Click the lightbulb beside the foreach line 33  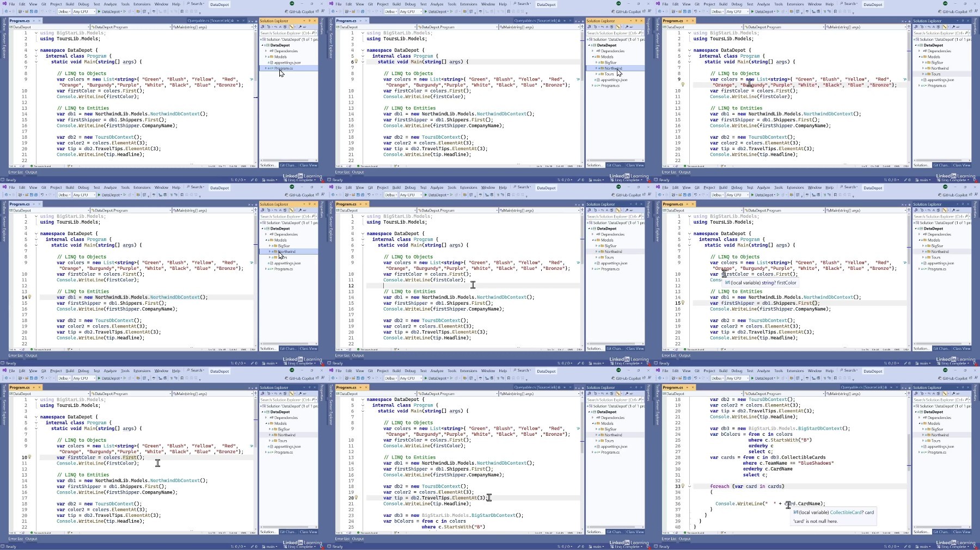[683, 486]
